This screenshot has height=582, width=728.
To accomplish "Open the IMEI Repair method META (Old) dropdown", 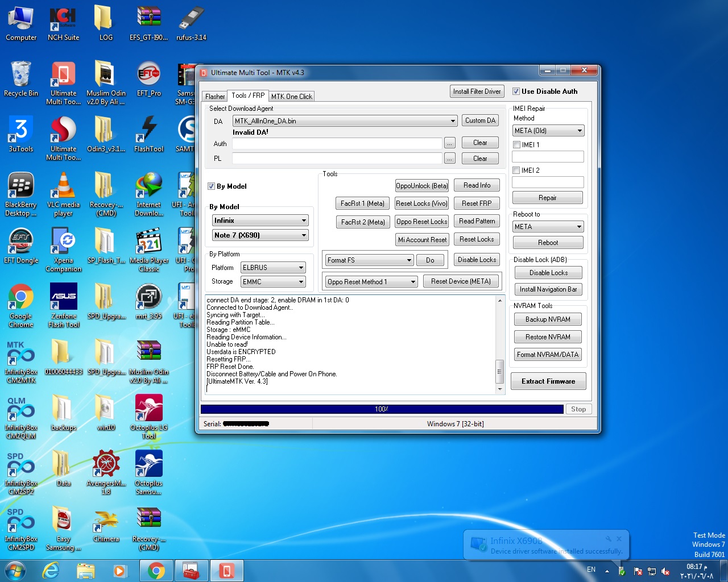I will click(x=548, y=131).
